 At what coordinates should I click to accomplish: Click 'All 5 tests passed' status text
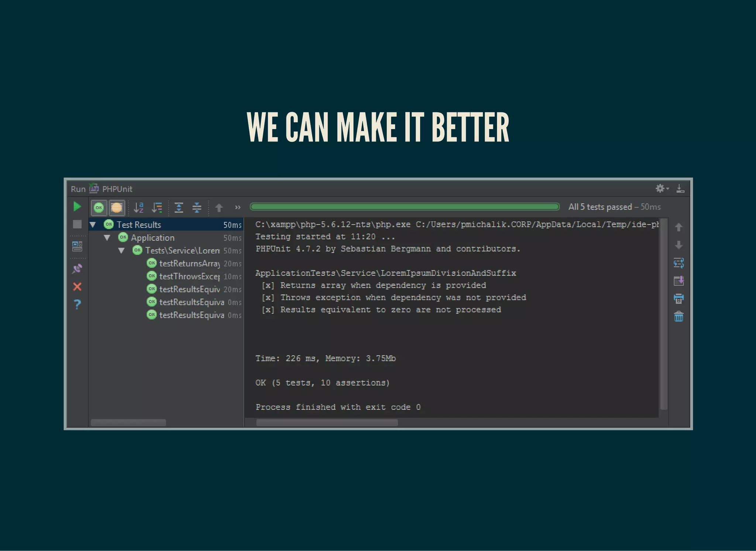click(x=600, y=207)
